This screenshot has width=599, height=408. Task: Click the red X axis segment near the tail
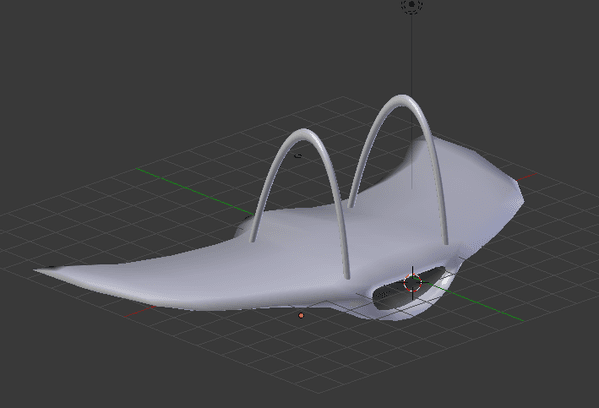click(139, 312)
